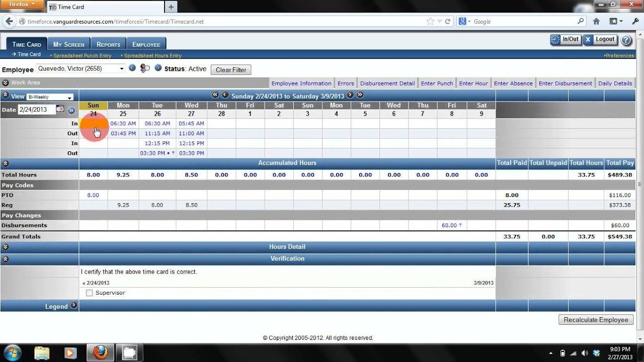Open the calendar date picker icon
Screen dimensions: 644x362
(60, 109)
